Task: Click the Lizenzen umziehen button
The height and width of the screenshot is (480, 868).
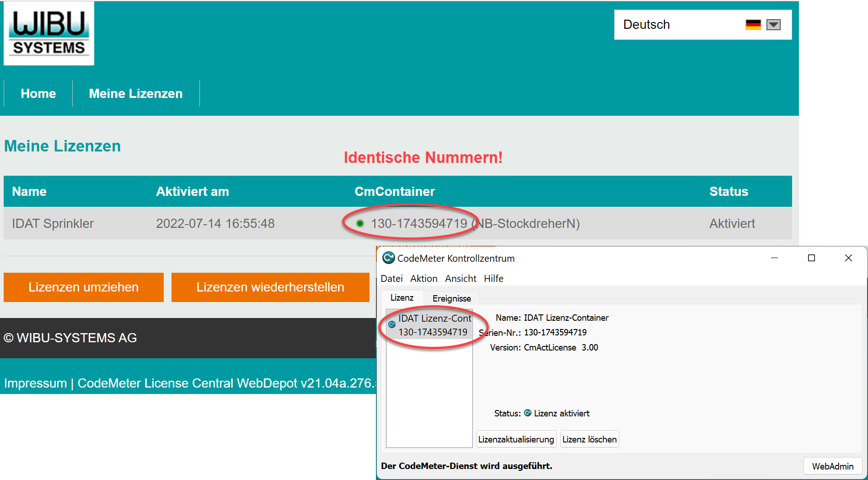Action: pos(84,287)
